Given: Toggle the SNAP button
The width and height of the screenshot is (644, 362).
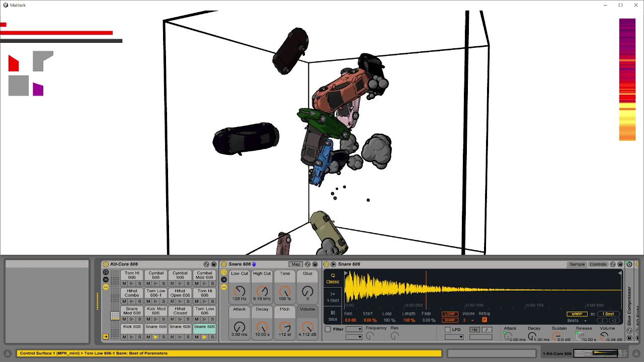Looking at the screenshot, I should [450, 320].
